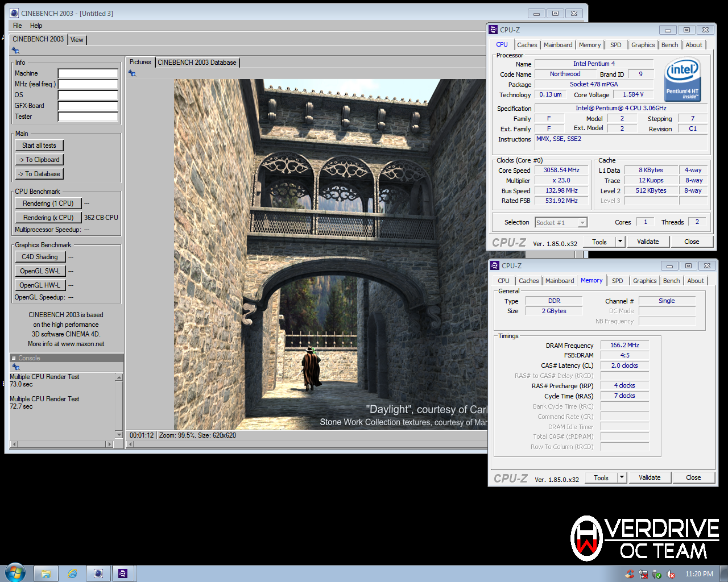Launch Internet Explorer from the taskbar
This screenshot has height=582, width=728.
point(72,573)
